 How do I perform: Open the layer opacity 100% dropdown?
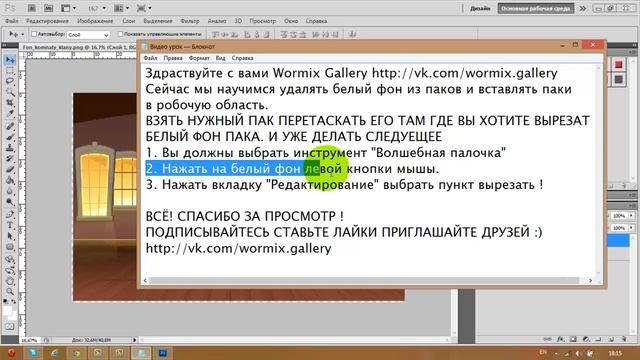click(x=631, y=216)
